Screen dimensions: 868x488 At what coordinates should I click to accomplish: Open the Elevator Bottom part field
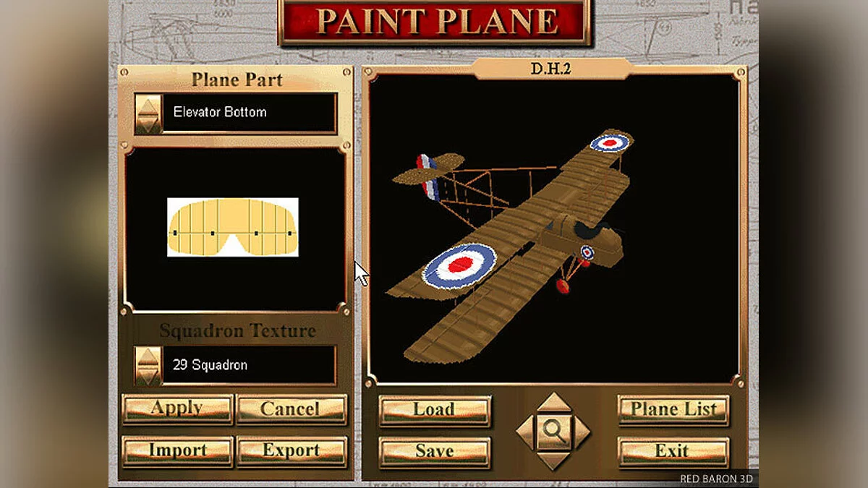pyautogui.click(x=249, y=113)
